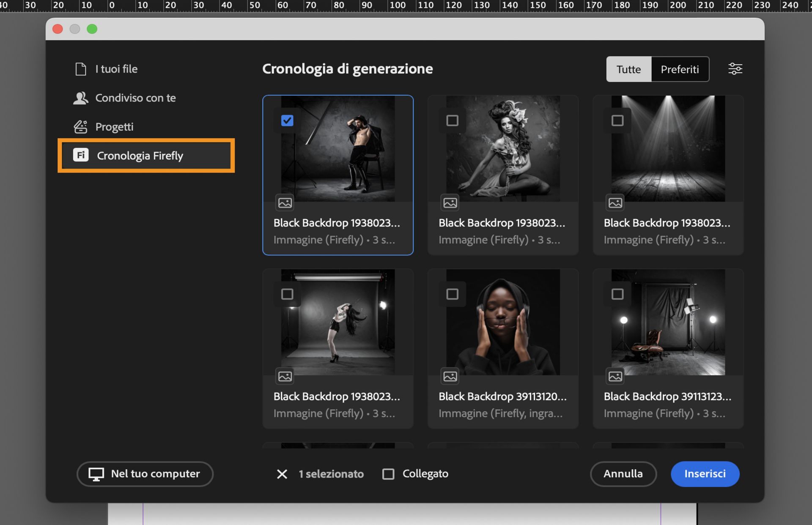
Task: Open the filter settings sliders icon
Action: 735,69
